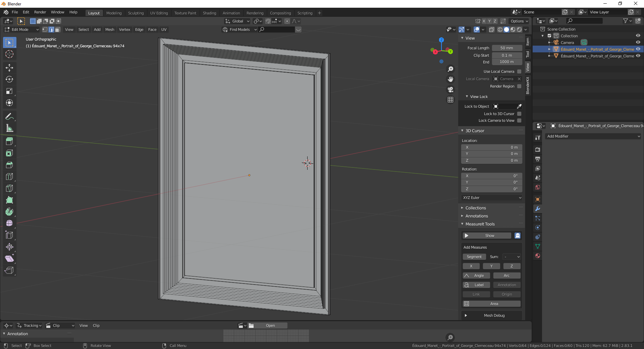Select the Shrink/Fatten tool
The image size is (644, 349).
(9, 247)
